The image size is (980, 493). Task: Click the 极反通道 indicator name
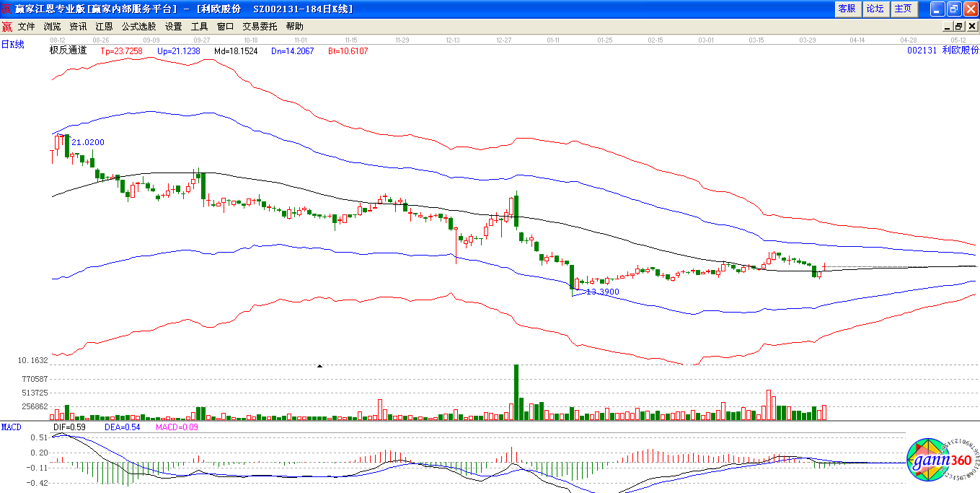pos(68,51)
